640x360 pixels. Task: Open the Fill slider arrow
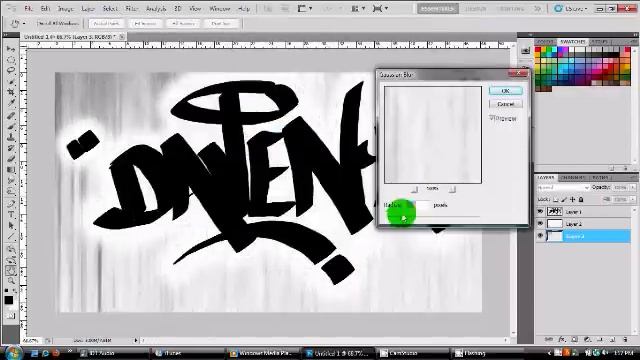coord(633,200)
